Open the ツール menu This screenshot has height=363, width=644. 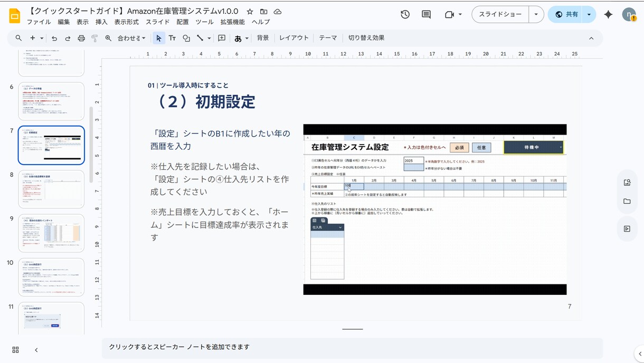point(204,22)
